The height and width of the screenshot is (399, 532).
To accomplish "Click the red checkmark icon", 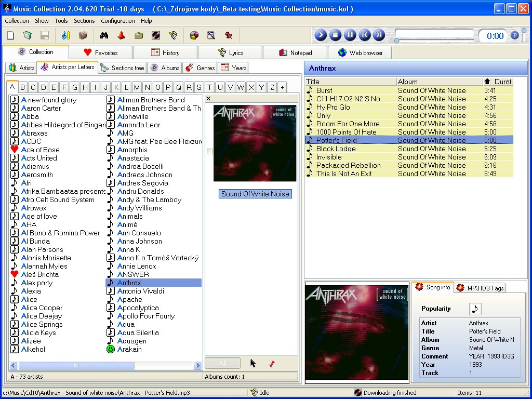I will click(272, 364).
